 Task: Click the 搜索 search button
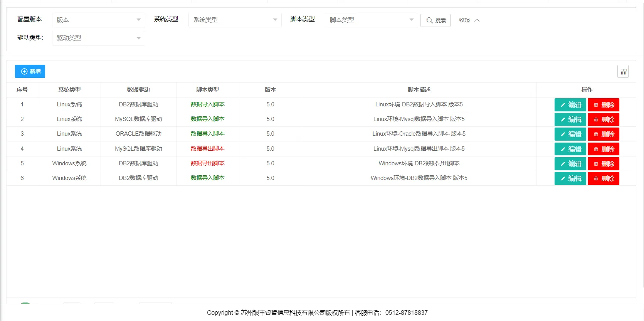tap(435, 20)
